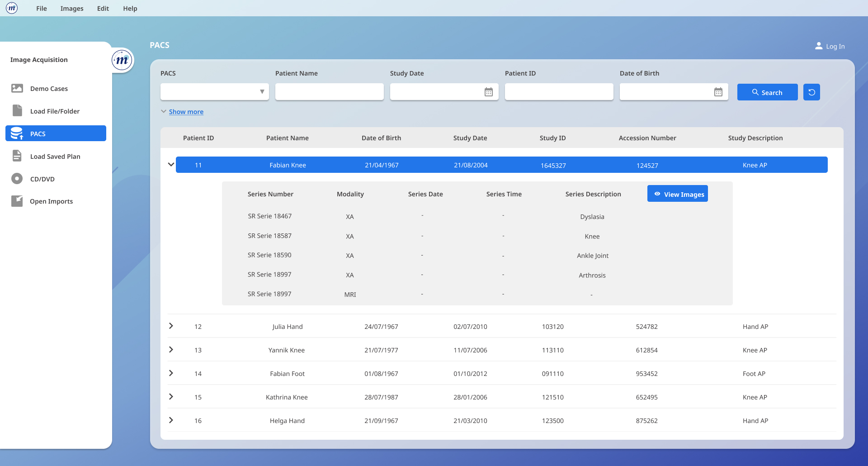
Task: Click the View Images button
Action: (x=677, y=194)
